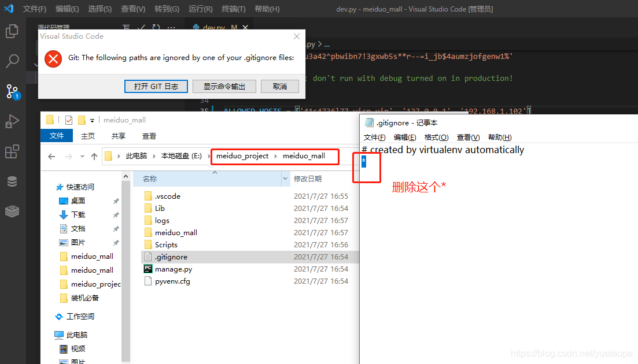Click the Explorer forward arrow
The height and width of the screenshot is (364, 638).
[x=69, y=157]
